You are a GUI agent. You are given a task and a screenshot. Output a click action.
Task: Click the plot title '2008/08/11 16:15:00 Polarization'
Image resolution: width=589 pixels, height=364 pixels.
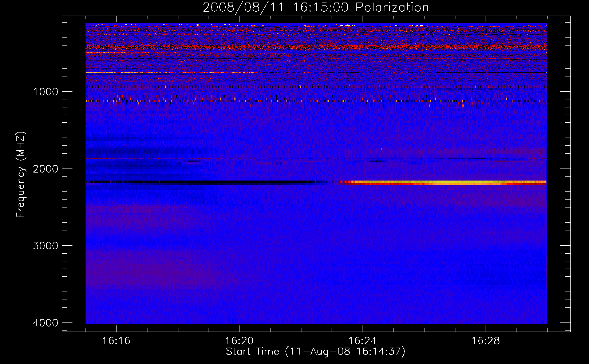tap(316, 8)
